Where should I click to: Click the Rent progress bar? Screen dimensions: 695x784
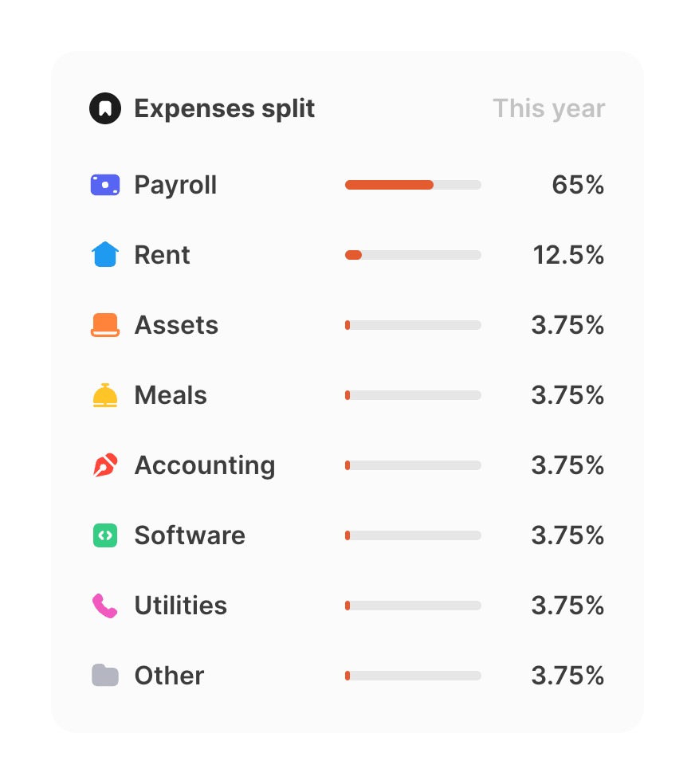[x=413, y=254]
